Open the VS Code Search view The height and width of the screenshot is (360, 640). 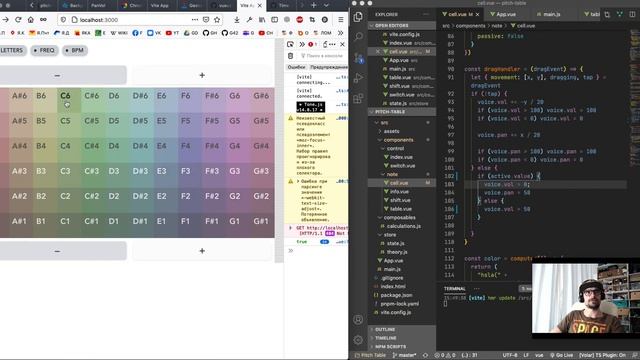point(358,37)
